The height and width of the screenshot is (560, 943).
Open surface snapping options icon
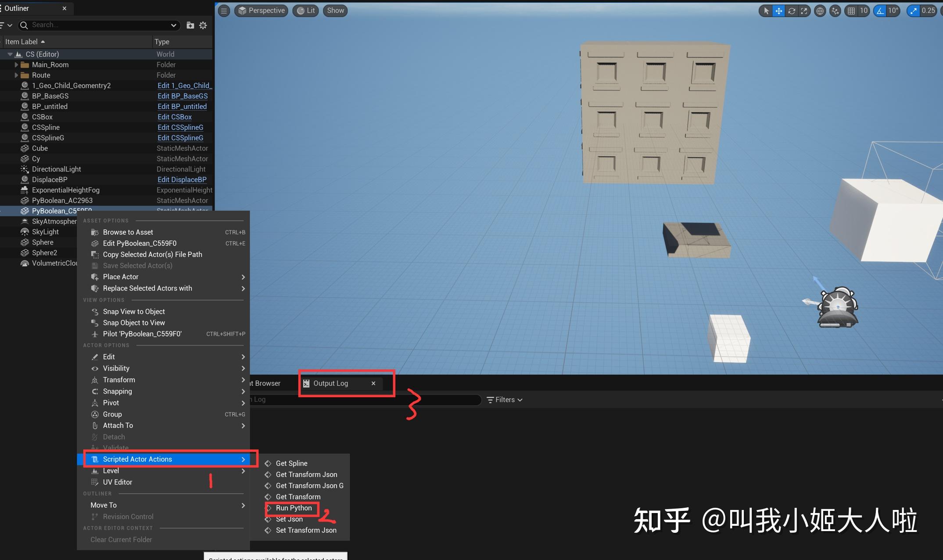pyautogui.click(x=835, y=11)
